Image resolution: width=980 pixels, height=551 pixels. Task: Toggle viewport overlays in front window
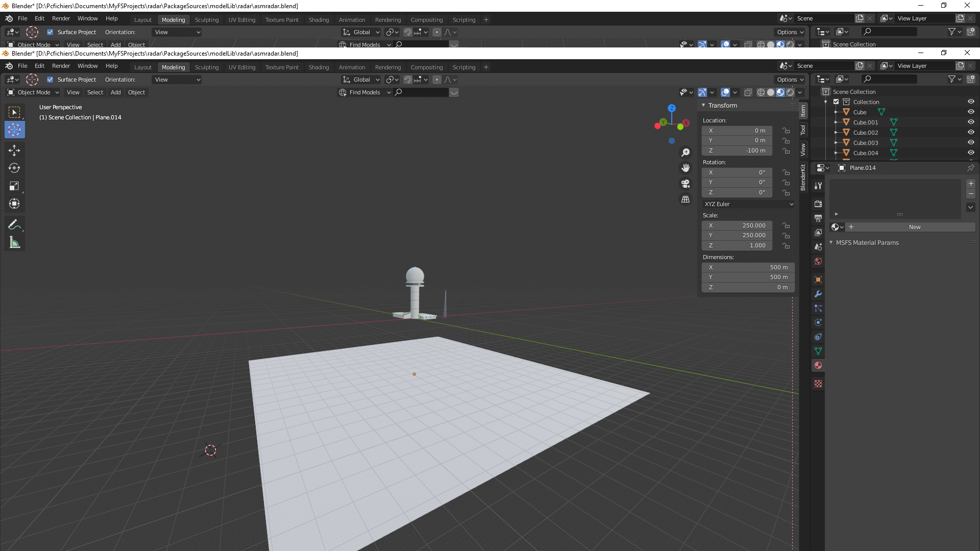point(725,92)
